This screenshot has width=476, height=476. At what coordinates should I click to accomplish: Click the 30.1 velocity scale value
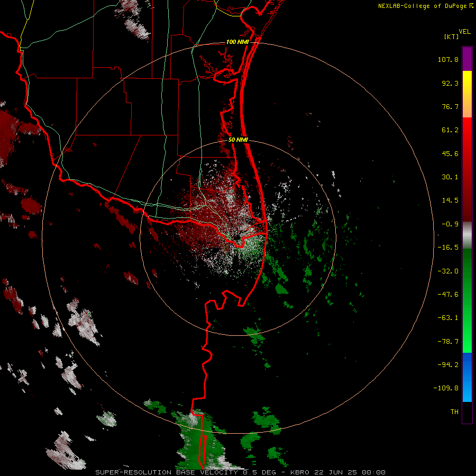450,177
